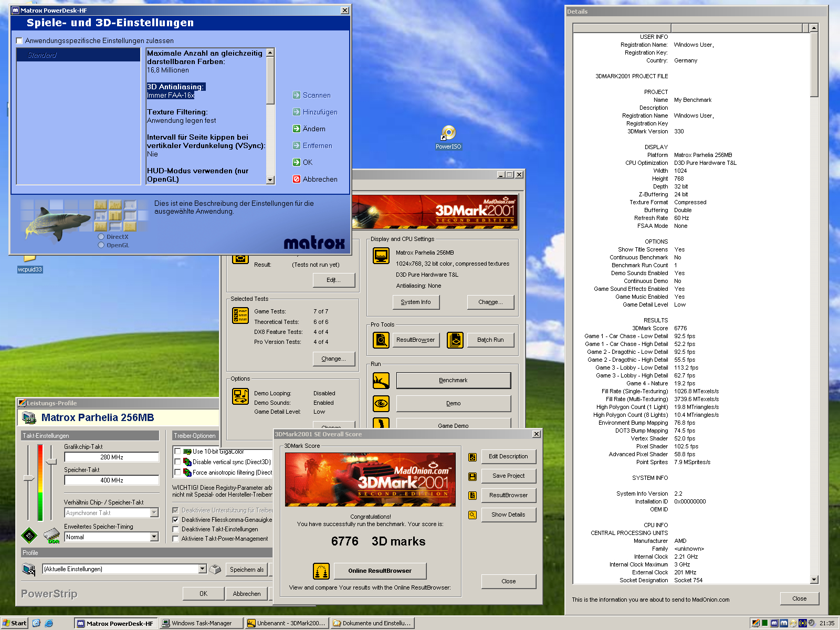Click the eye icon beside Demo
The height and width of the screenshot is (630, 840).
click(x=381, y=403)
